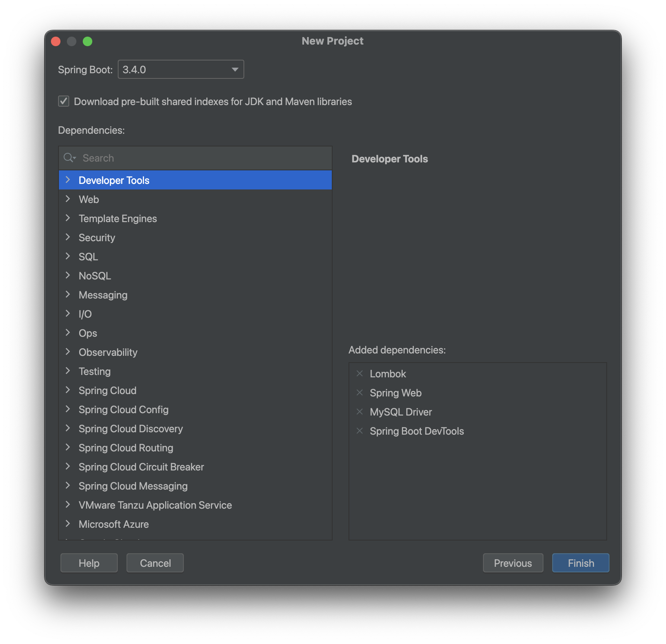Viewport: 666px width, 644px height.
Task: Select VMware Tanzu Application Service row
Action: (195, 505)
